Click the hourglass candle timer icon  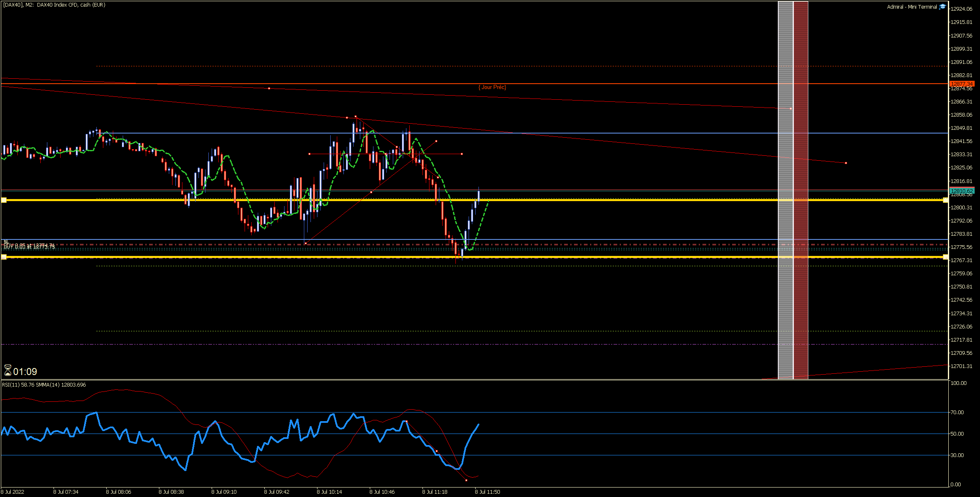8,370
